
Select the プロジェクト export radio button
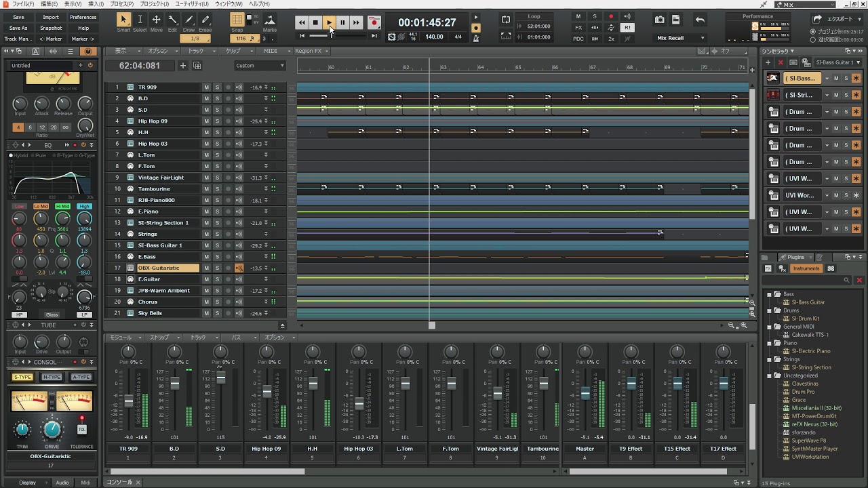coord(814,32)
